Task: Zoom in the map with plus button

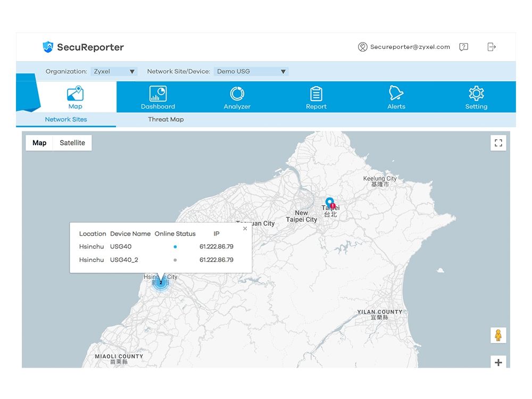Action: [x=498, y=362]
